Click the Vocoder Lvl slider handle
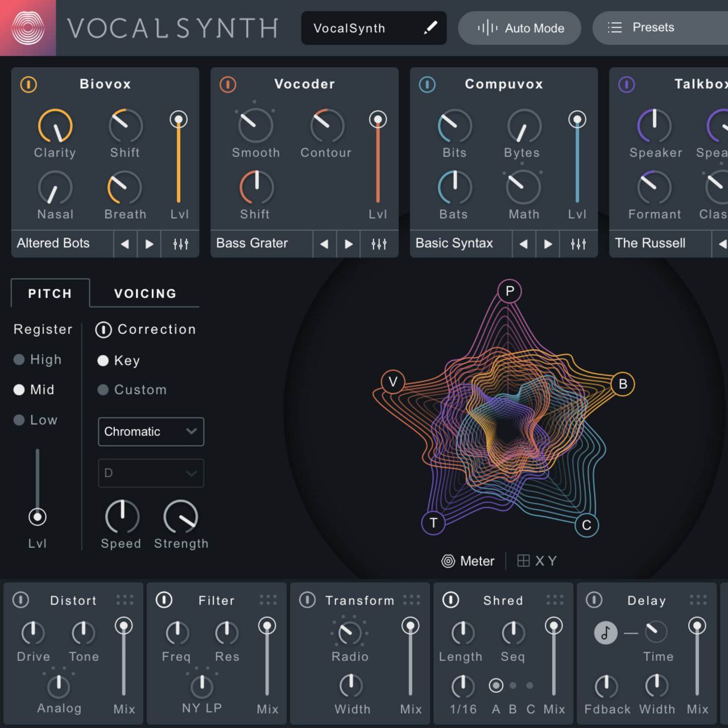 [x=378, y=119]
